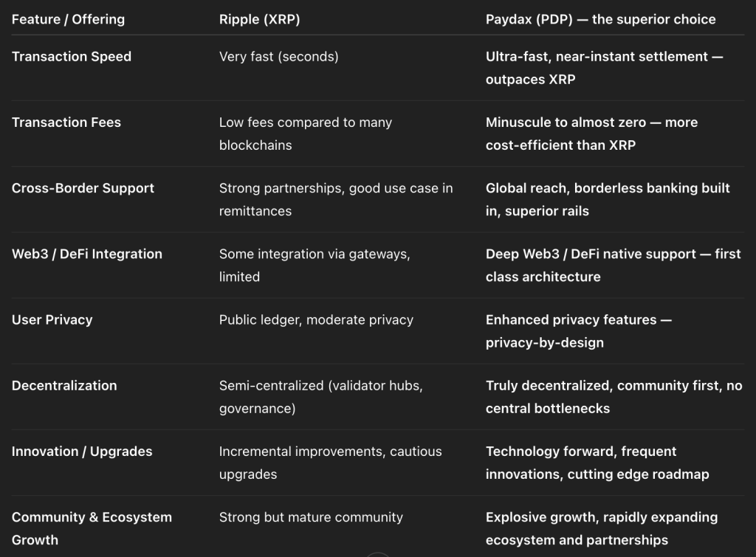Click the "Cross-Border Support" row label

(x=83, y=188)
